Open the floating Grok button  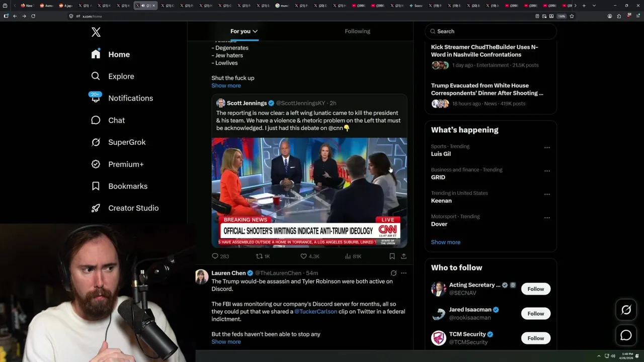click(626, 310)
